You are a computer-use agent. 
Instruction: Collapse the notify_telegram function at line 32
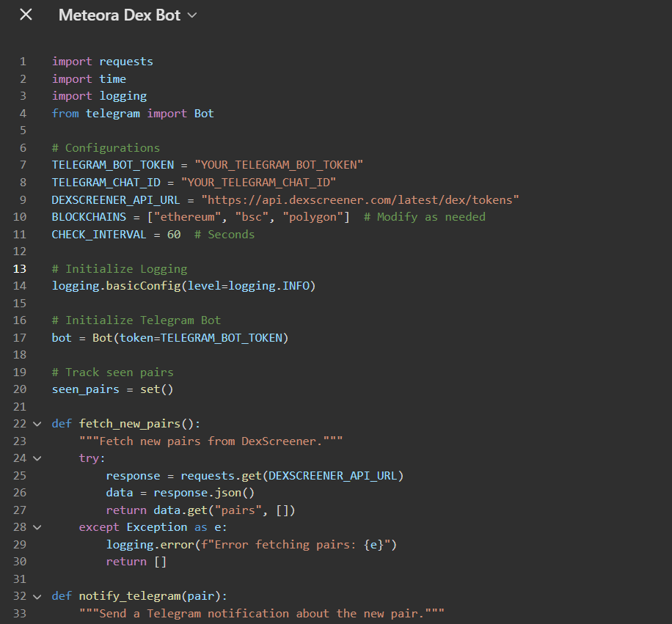[x=37, y=596]
